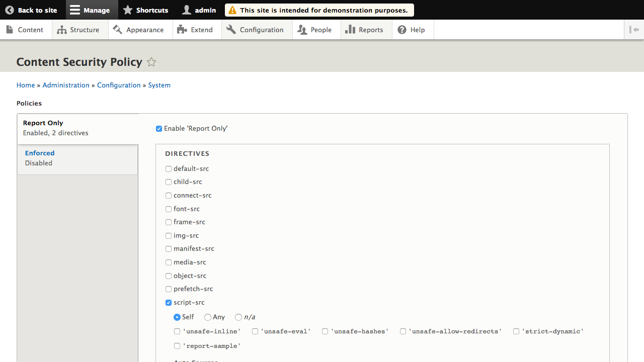
Task: Enable the object-src directive
Action: tap(169, 276)
